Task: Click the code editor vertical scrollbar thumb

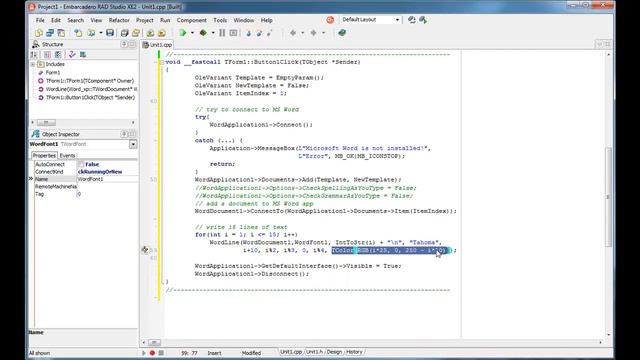Action: click(608, 197)
